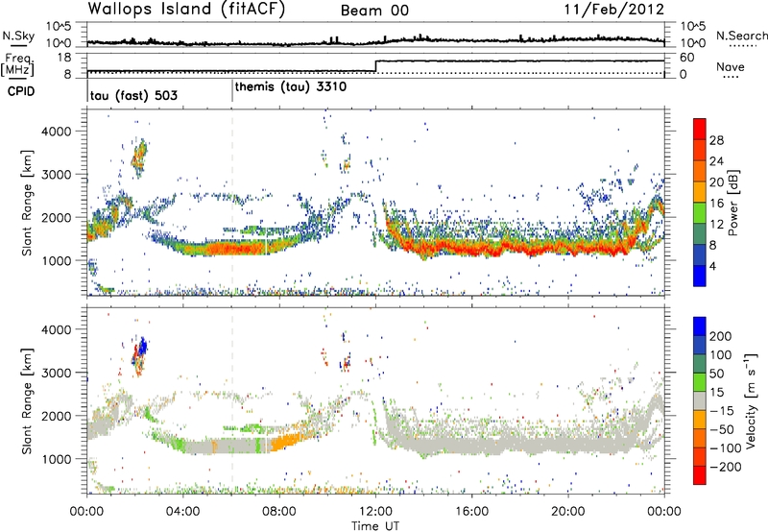The image size is (768, 532).
Task: Click the 'themis (tau) 3310' text
Action: click(x=291, y=87)
